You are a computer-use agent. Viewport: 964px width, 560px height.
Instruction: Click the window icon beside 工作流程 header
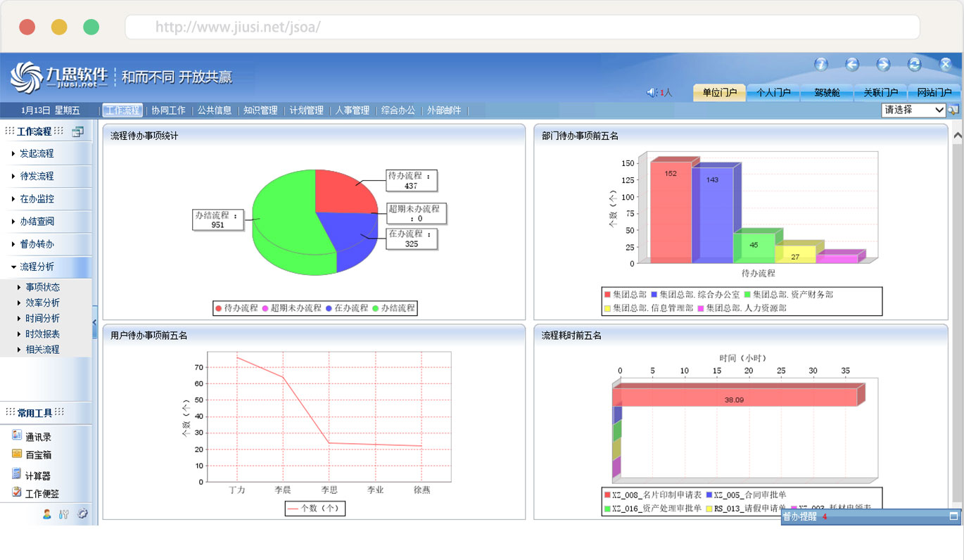coord(77,132)
